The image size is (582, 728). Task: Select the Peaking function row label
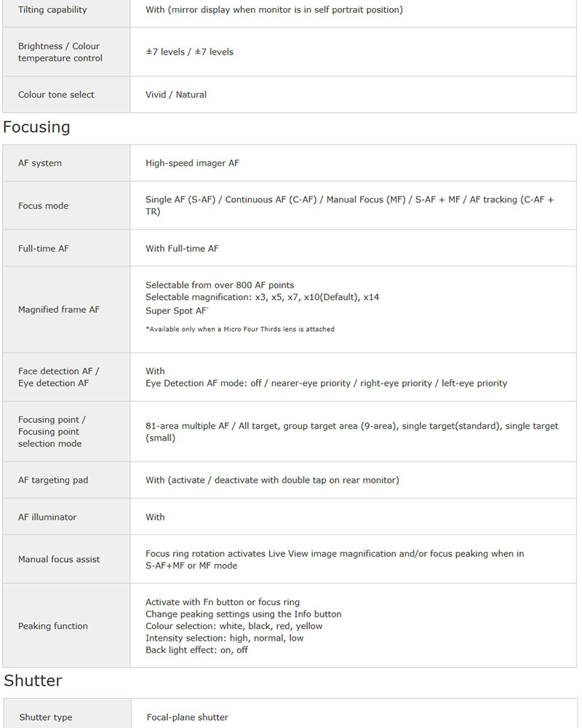pos(53,626)
